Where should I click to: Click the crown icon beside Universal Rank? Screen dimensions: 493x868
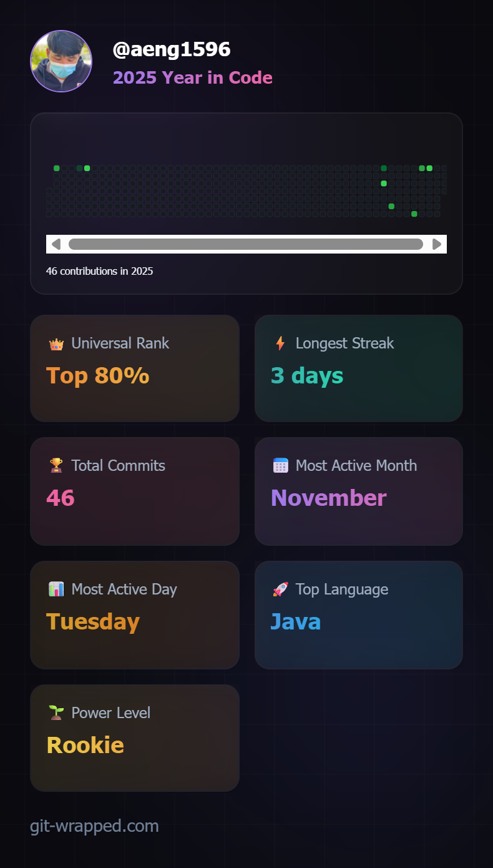[x=56, y=343]
